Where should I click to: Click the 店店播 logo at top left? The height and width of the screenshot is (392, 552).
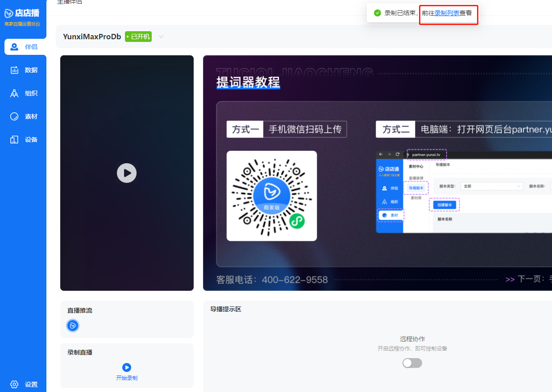coord(22,13)
